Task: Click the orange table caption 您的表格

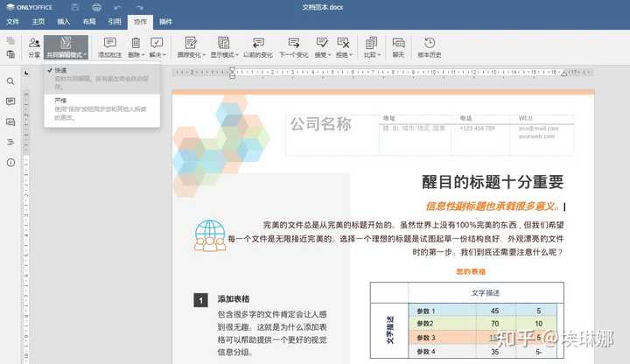Action: pyautogui.click(x=471, y=271)
